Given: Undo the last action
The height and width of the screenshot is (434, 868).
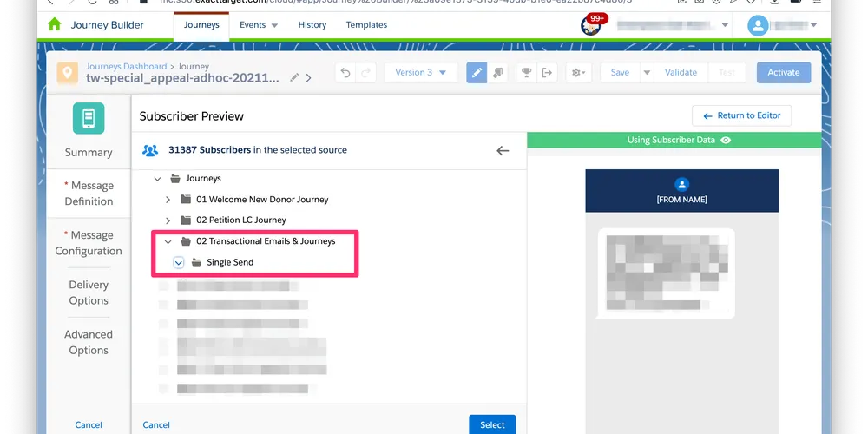Looking at the screenshot, I should [345, 73].
